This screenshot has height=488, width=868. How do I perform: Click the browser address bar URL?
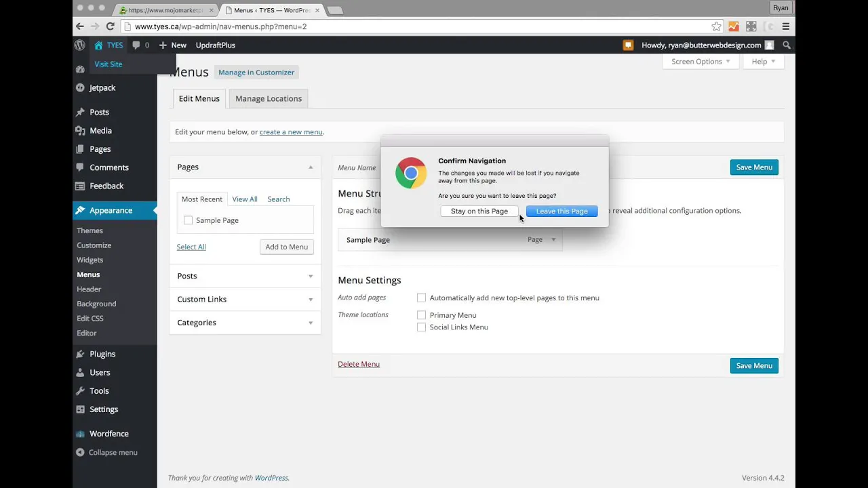[220, 26]
